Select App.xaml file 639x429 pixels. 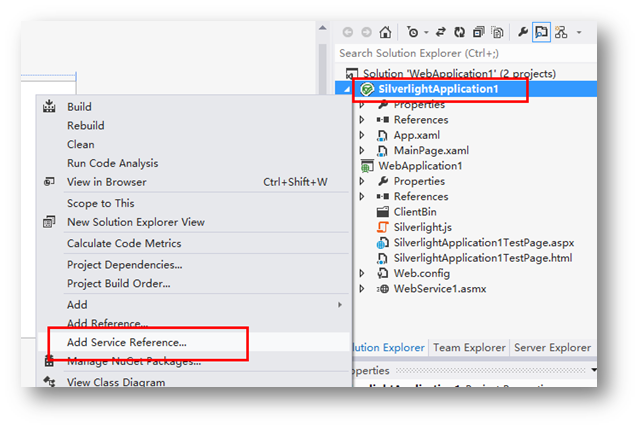coord(416,135)
